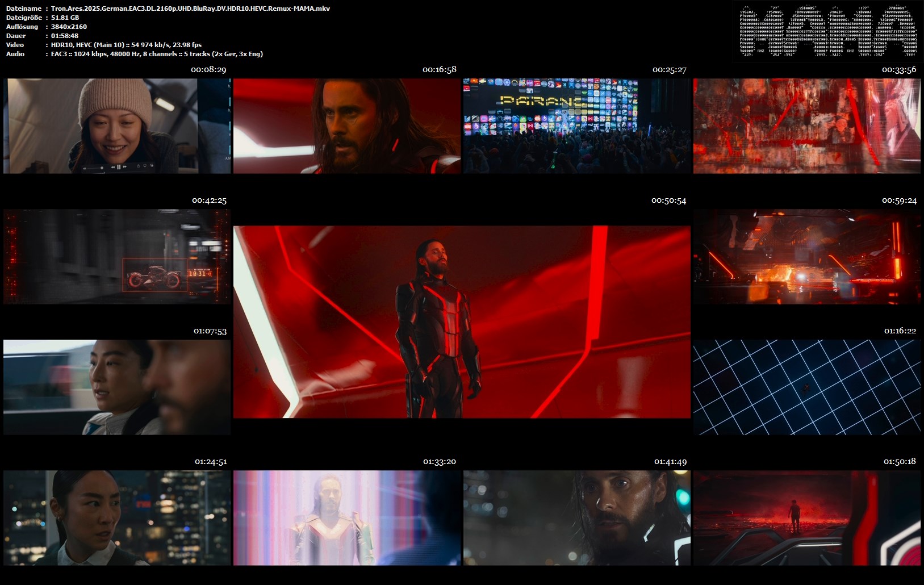This screenshot has height=585, width=924.
Task: Click the Audio label in the header
Action: point(15,54)
